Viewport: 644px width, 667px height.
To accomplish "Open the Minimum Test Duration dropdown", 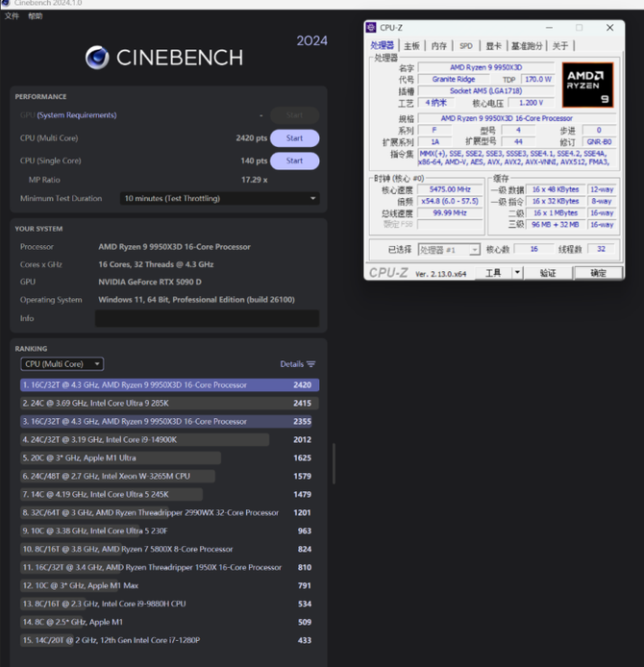I will click(219, 199).
